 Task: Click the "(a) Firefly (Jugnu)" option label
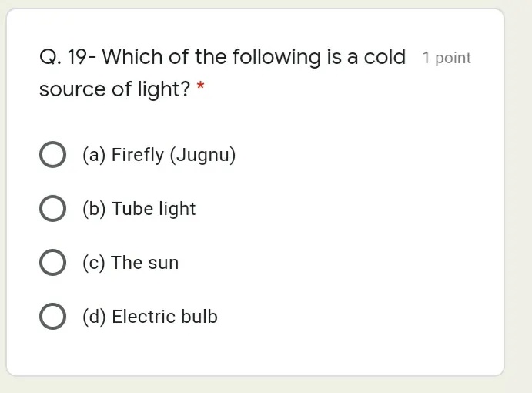coord(159,155)
